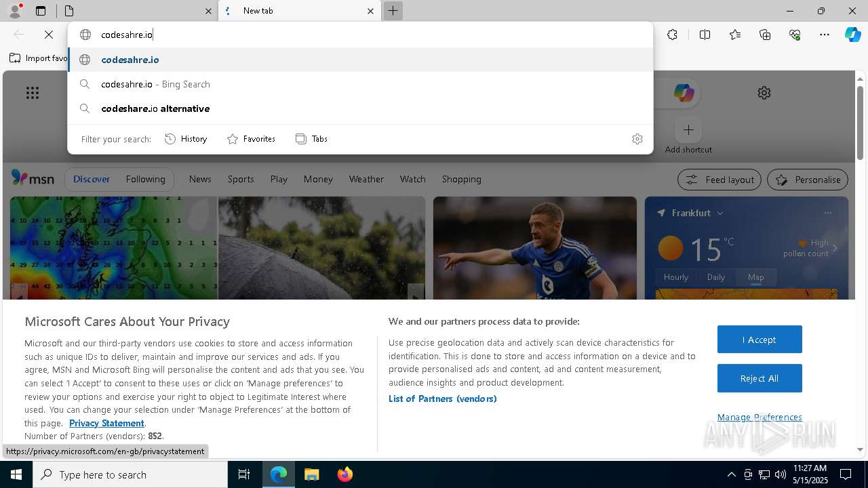Open List of Partners (vendors) link

coord(443,399)
